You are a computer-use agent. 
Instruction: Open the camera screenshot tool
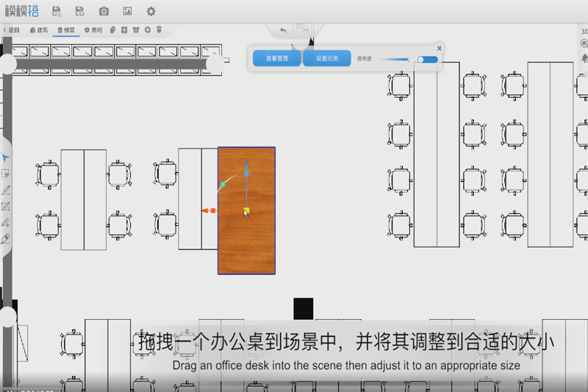(104, 11)
